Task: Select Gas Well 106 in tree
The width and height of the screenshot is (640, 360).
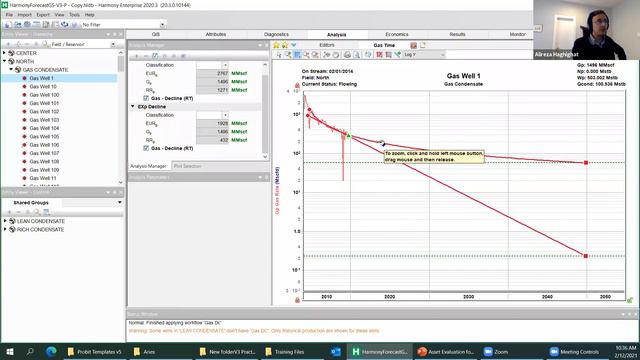Action: click(x=44, y=145)
